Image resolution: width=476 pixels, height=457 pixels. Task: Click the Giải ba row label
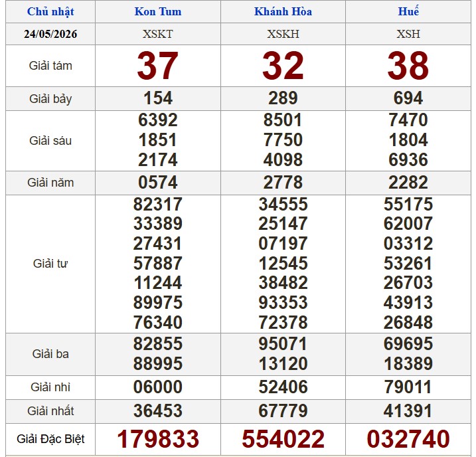pos(50,354)
